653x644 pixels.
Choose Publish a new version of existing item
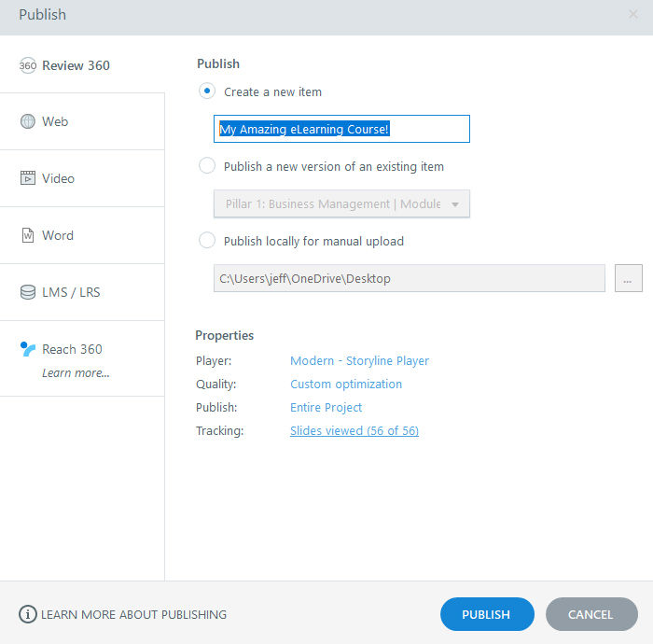(207, 166)
